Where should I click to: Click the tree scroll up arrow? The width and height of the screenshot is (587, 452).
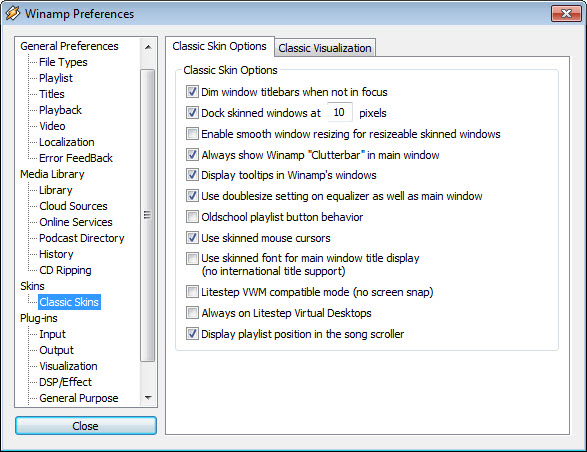(x=148, y=47)
